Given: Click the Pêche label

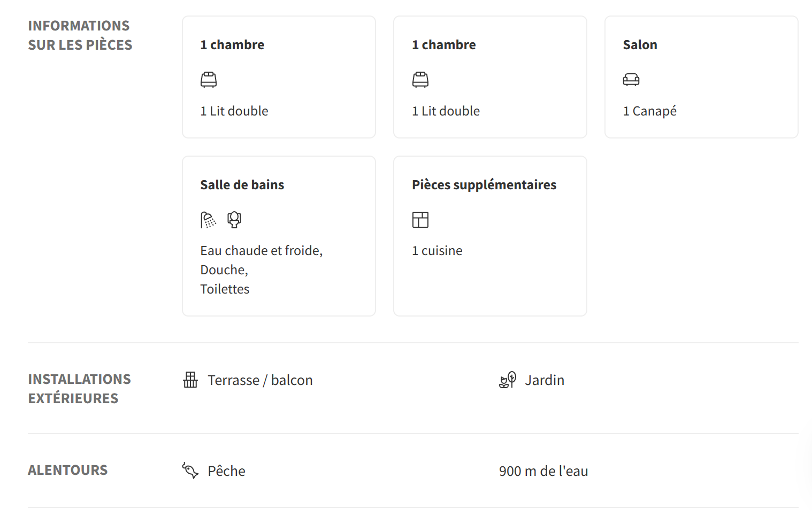Looking at the screenshot, I should (x=226, y=471).
